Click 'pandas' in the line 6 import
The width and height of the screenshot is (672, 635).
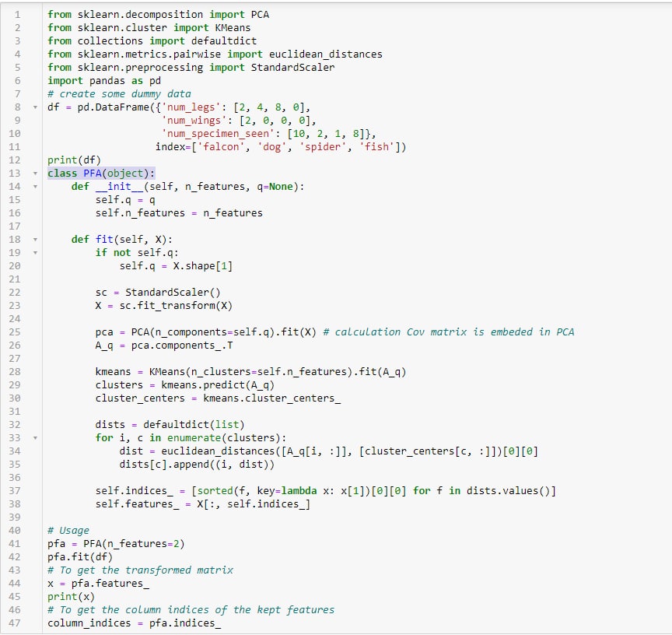click(107, 81)
